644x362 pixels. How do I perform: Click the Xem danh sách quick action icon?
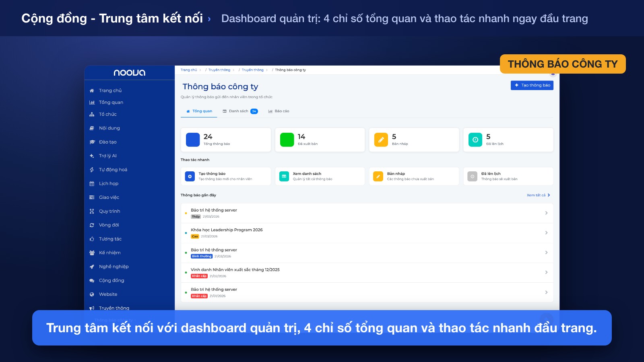[x=284, y=176]
